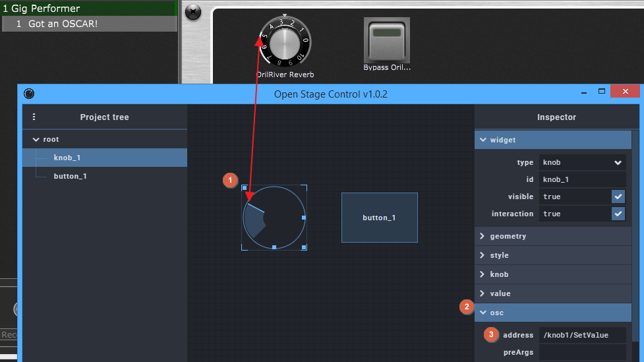Collapse the osc section

(x=553, y=313)
